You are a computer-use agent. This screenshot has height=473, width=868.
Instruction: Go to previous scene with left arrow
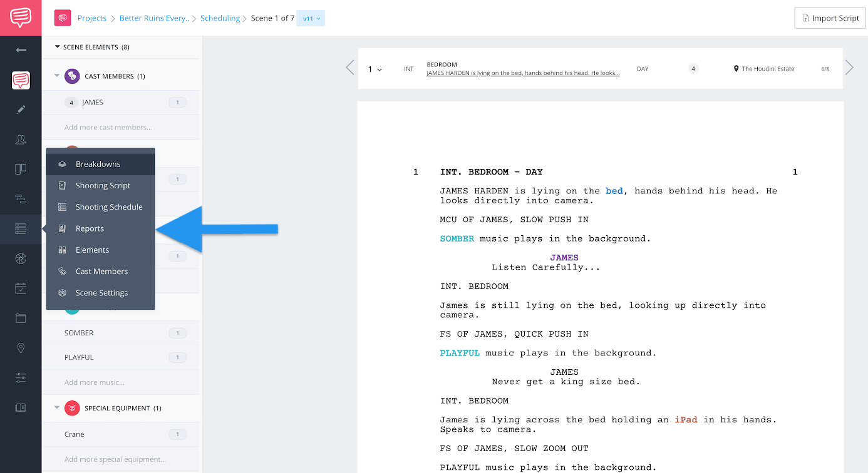(350, 68)
